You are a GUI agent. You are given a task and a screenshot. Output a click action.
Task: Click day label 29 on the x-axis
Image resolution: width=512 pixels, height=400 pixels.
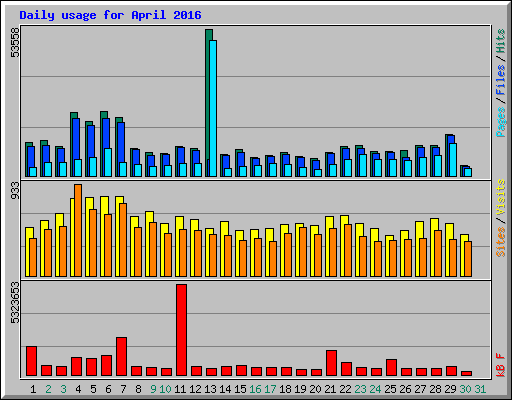[x=450, y=389]
